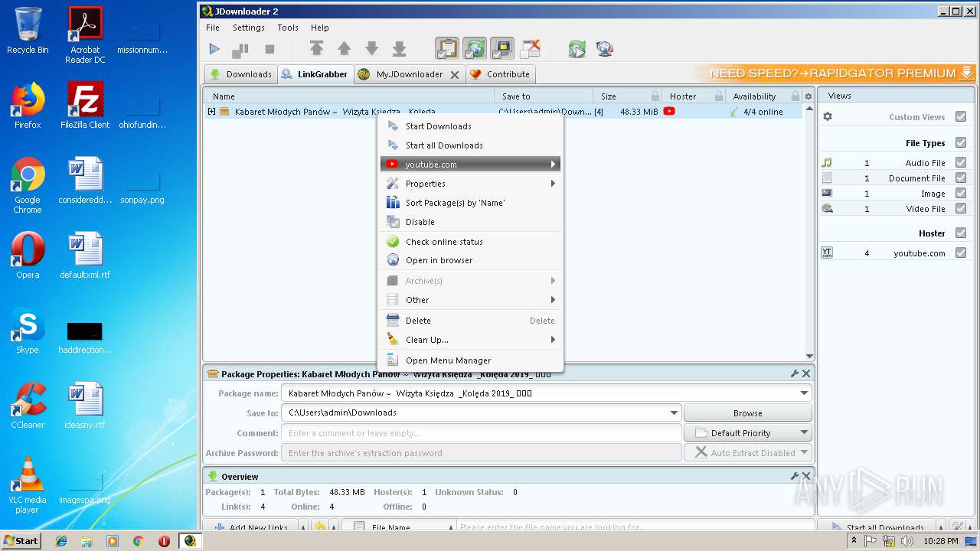Open the Clean Up... submenu
The image size is (980, 551).
pos(470,340)
